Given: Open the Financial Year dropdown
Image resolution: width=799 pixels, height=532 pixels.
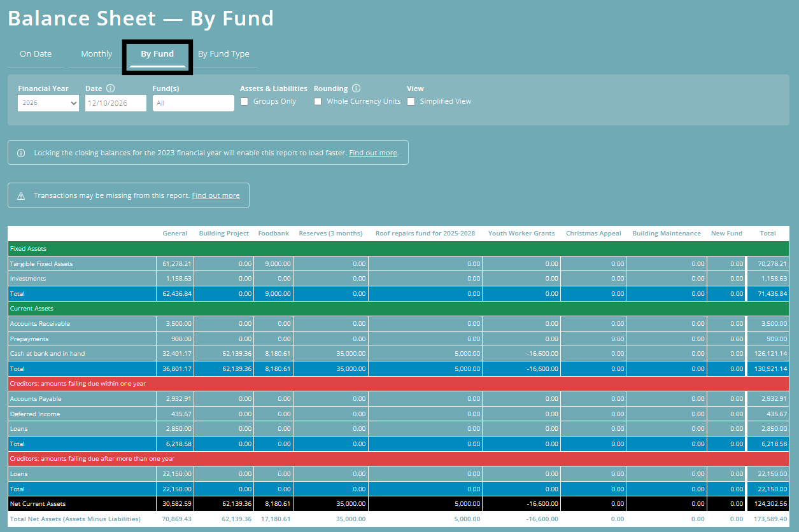Looking at the screenshot, I should tap(48, 102).
